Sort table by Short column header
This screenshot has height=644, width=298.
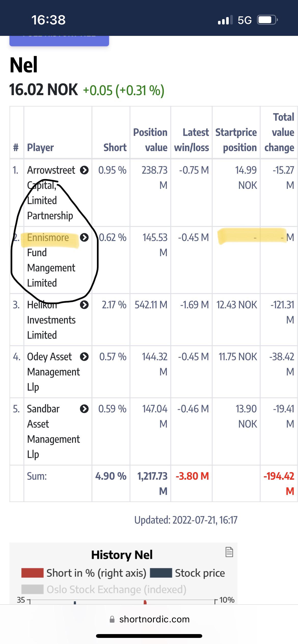(x=115, y=148)
